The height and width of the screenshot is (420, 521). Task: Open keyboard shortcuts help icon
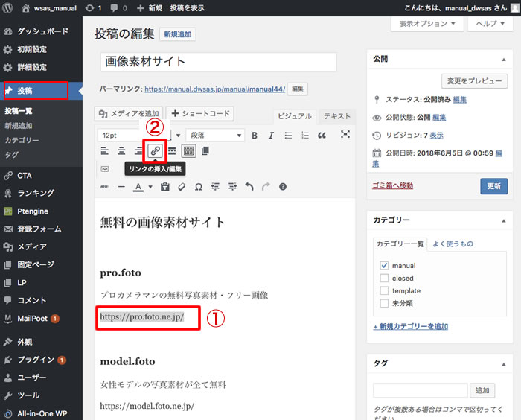pos(283,186)
